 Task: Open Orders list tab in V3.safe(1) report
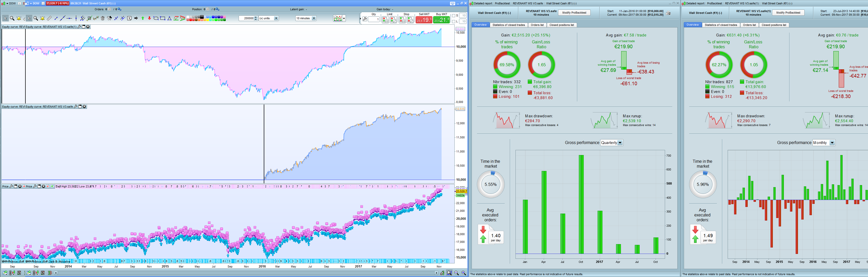749,25
